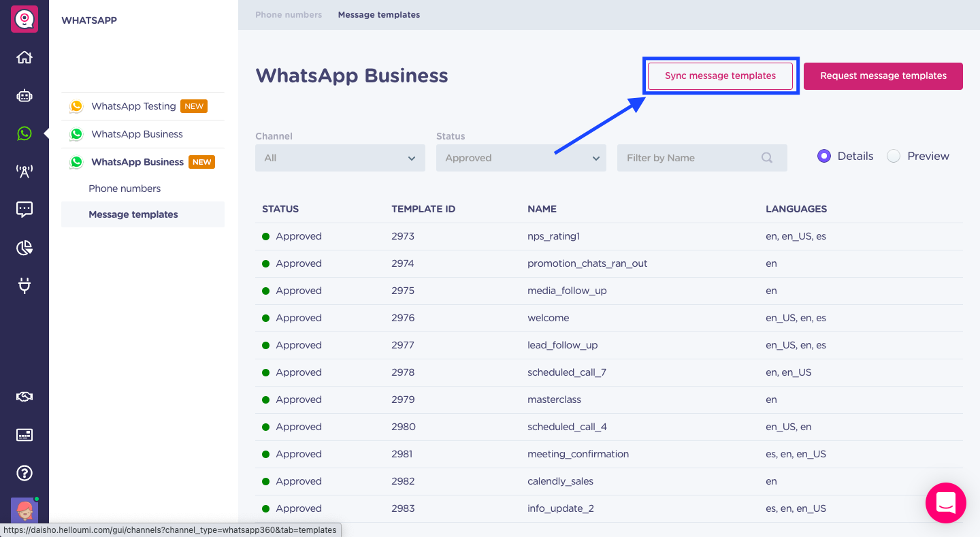The width and height of the screenshot is (980, 537).
Task: Click template ID 2975
Action: (403, 291)
